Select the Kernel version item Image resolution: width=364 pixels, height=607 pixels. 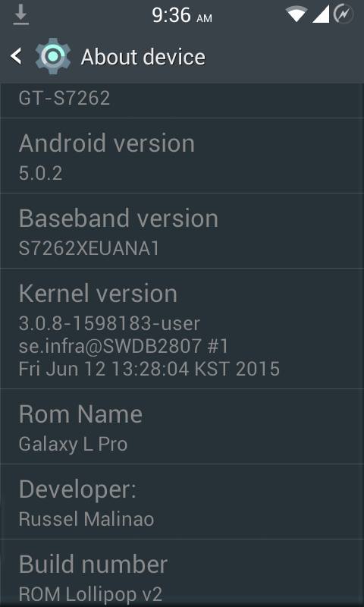pyautogui.click(x=182, y=329)
